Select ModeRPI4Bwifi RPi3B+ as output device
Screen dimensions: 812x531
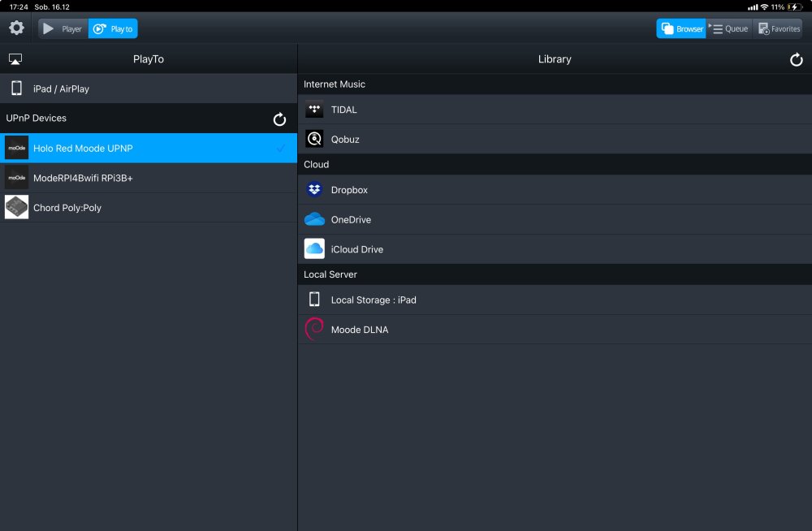tap(149, 178)
